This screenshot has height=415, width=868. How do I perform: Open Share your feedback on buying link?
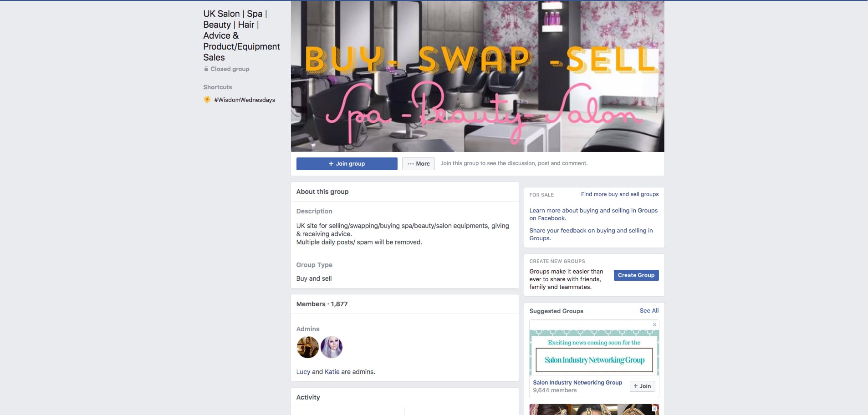point(591,234)
